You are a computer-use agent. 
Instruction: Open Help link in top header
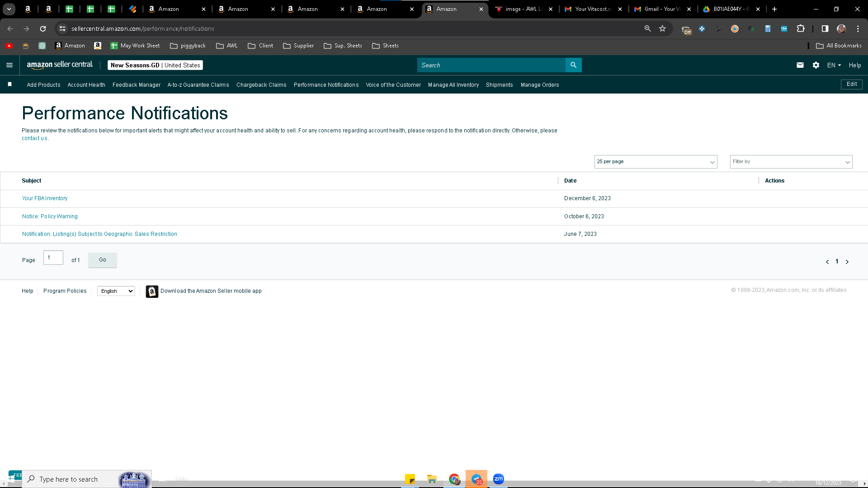(x=855, y=65)
